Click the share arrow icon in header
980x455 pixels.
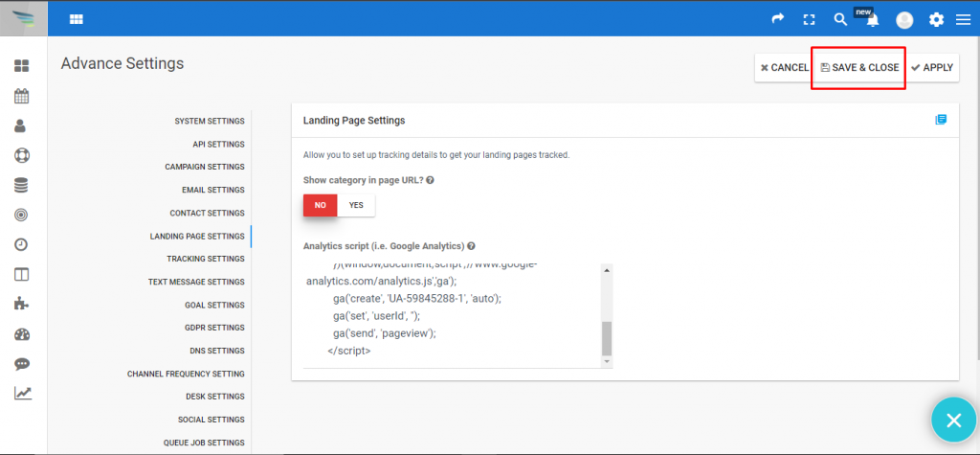click(777, 19)
